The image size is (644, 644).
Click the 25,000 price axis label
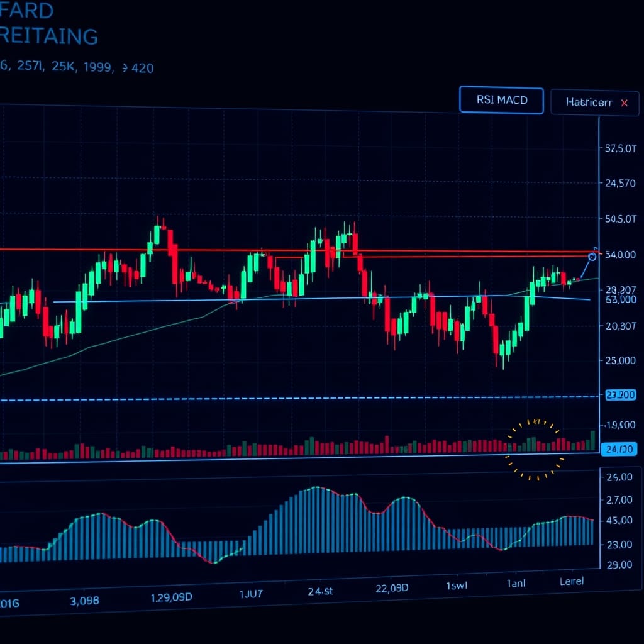point(621,360)
